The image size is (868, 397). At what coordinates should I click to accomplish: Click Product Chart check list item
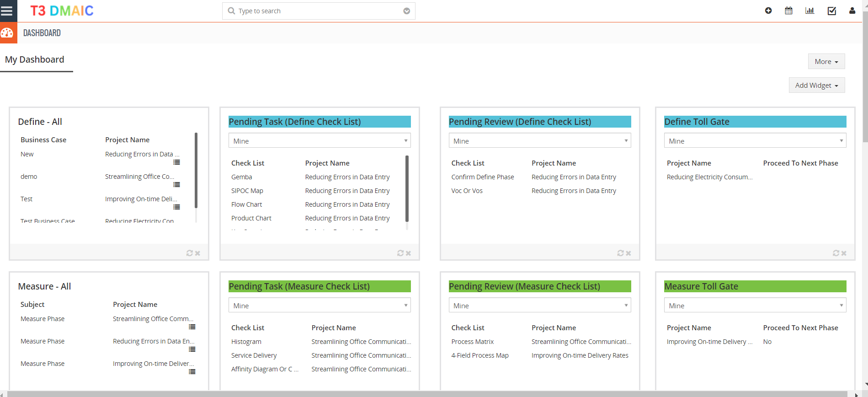(x=251, y=218)
